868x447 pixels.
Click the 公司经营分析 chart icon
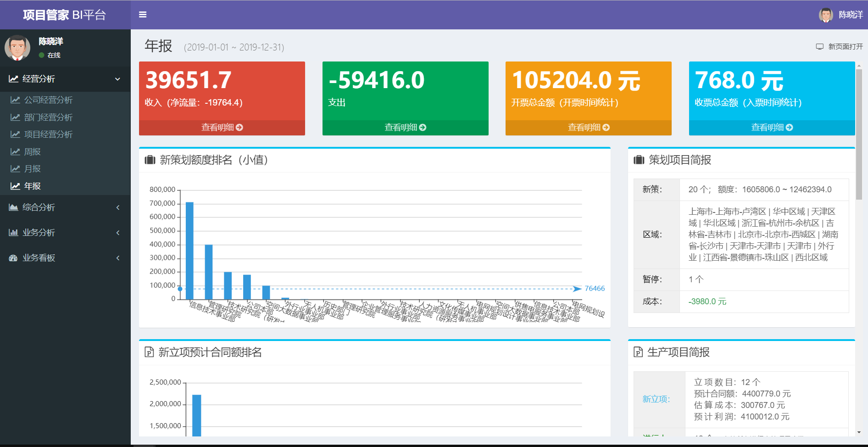click(15, 100)
